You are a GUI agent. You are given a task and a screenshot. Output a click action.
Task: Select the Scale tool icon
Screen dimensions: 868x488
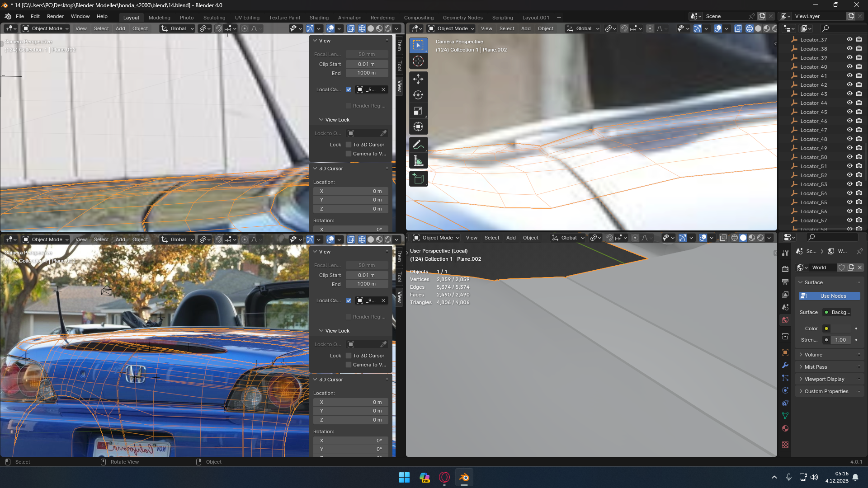pos(418,111)
